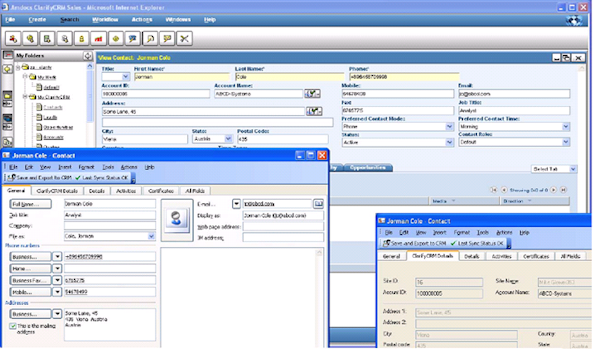Click the Web page address field

[283, 227]
